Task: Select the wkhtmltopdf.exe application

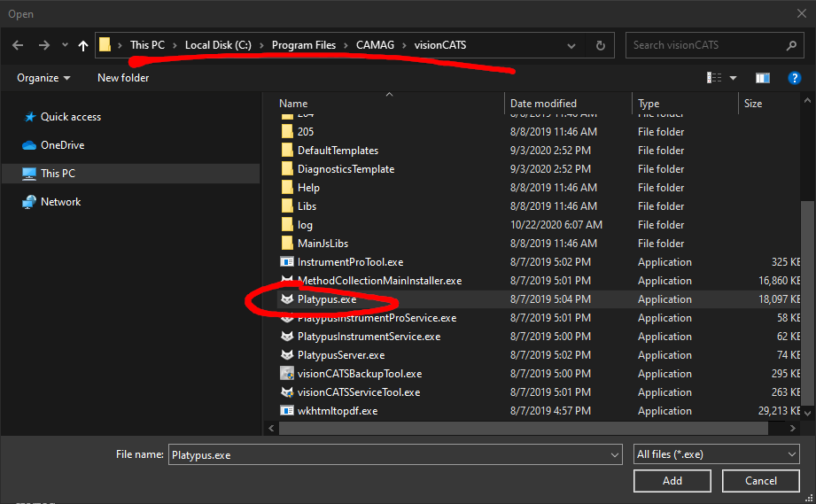Action: coord(337,411)
